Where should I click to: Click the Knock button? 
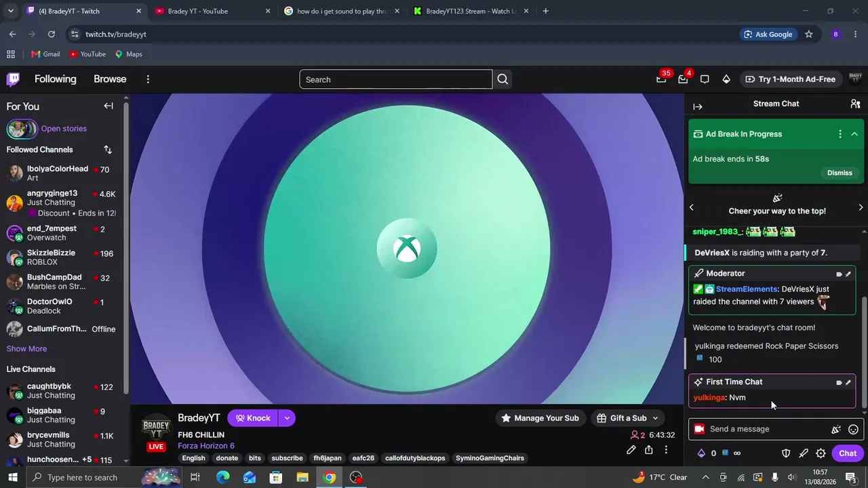(x=253, y=418)
